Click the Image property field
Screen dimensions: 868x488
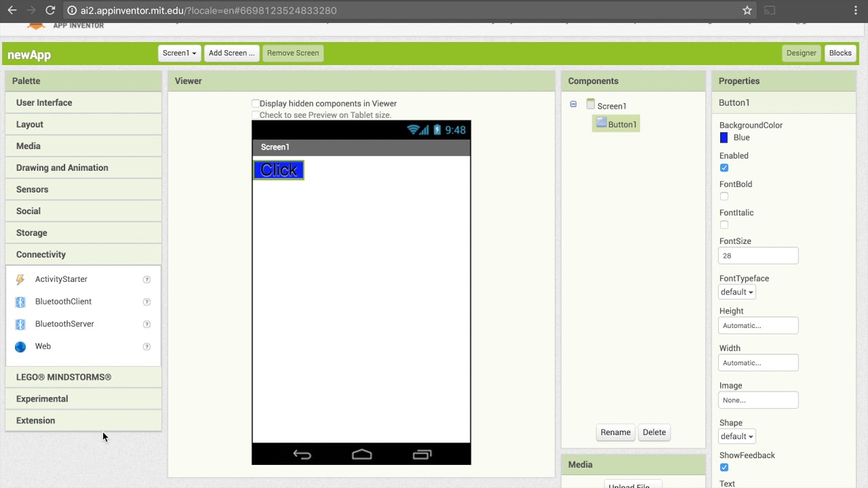tap(758, 400)
